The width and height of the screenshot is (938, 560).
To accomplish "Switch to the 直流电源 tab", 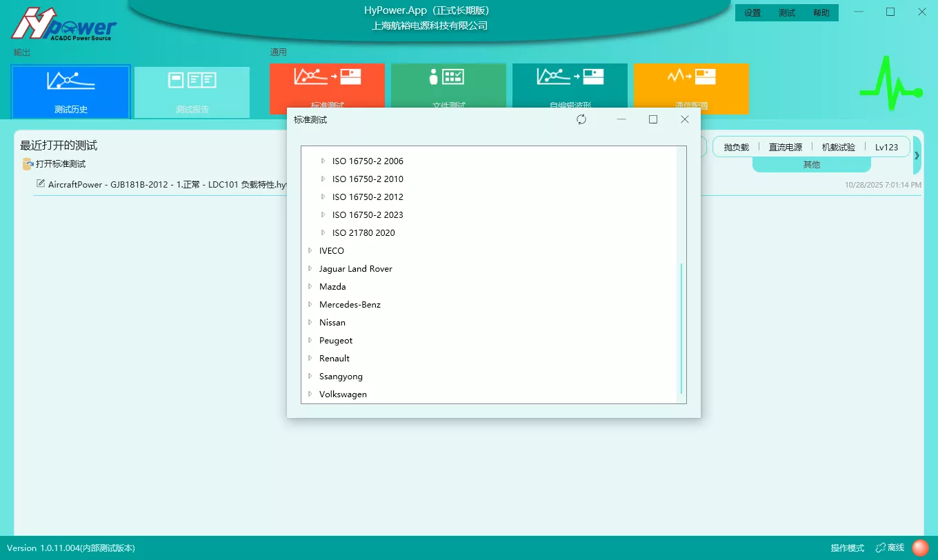I will [x=786, y=147].
